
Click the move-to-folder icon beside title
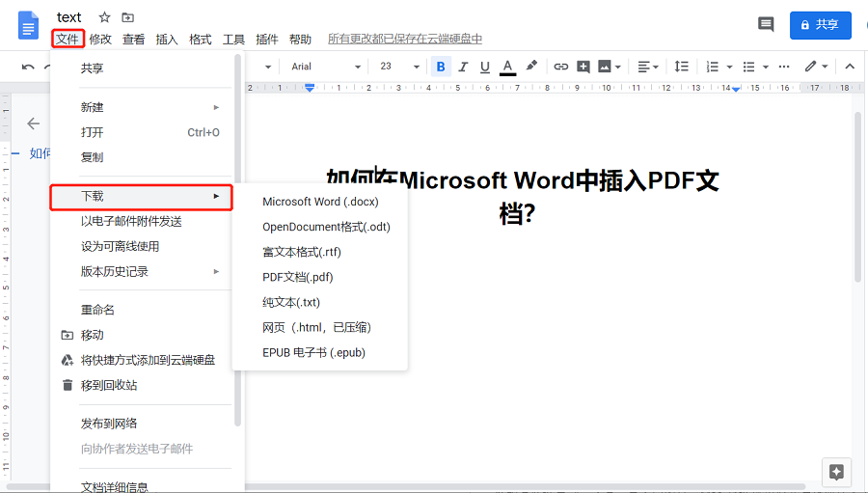[x=128, y=17]
